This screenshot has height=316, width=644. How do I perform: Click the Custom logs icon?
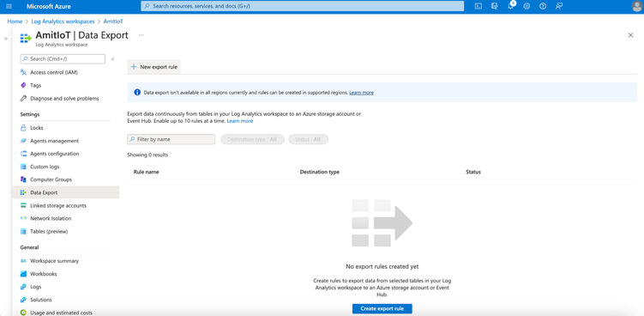[23, 167]
